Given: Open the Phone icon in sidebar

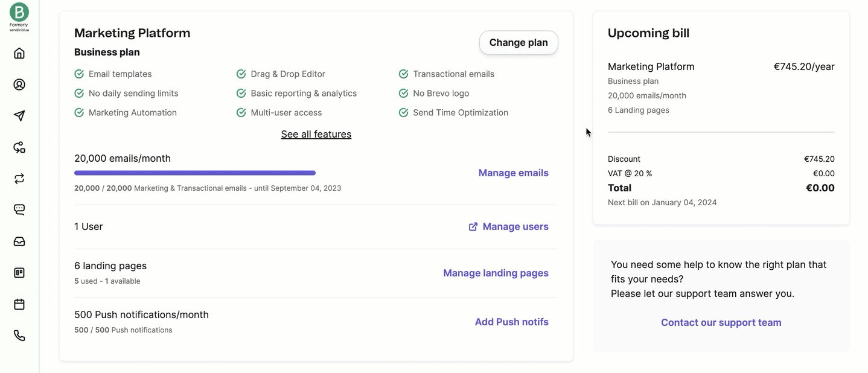Looking at the screenshot, I should pos(19,336).
